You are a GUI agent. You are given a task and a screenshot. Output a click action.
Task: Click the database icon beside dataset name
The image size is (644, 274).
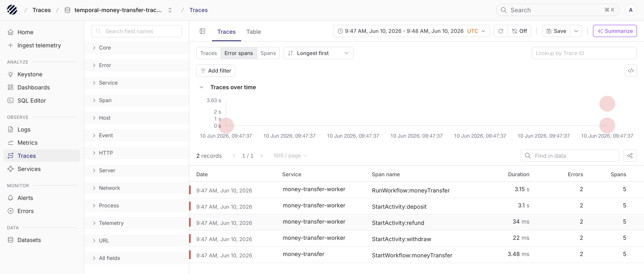(x=67, y=10)
